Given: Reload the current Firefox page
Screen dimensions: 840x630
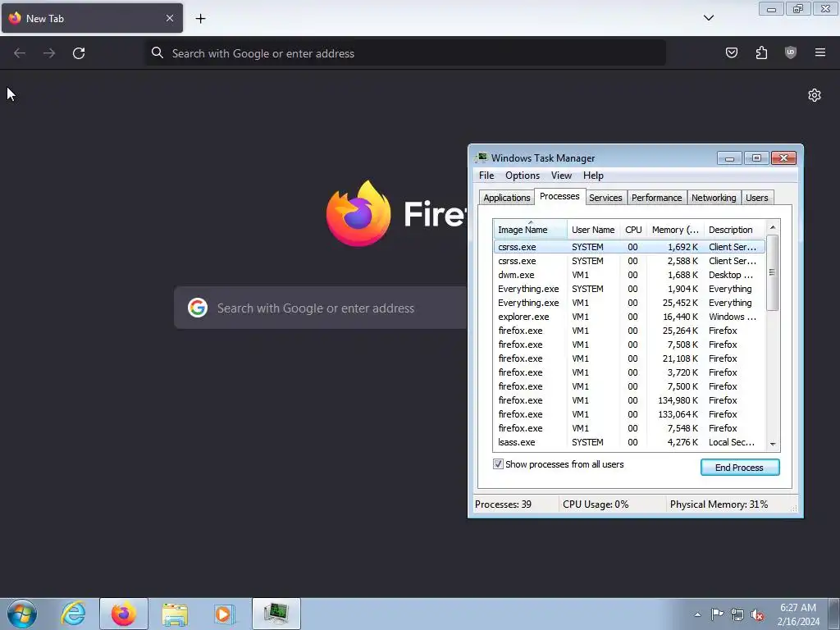Looking at the screenshot, I should click(79, 53).
